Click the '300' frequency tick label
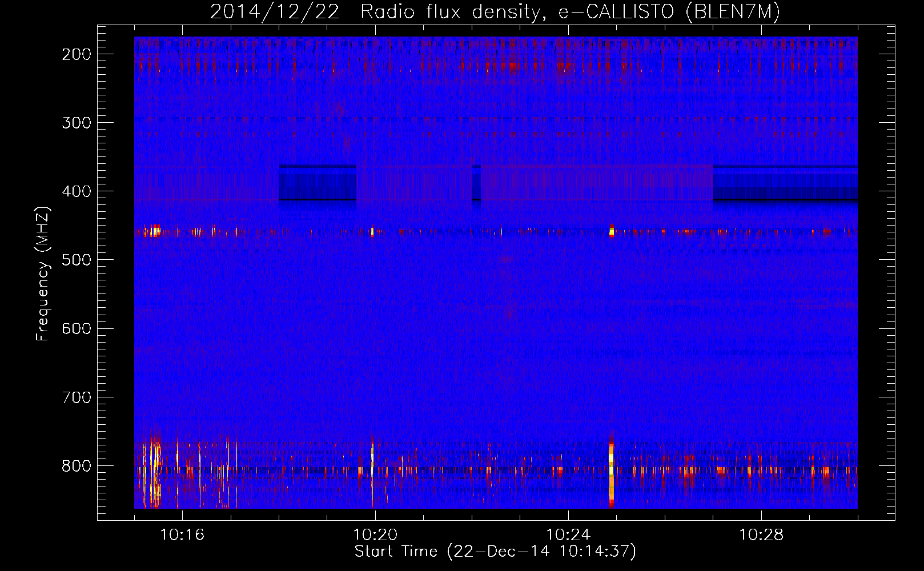 76,123
